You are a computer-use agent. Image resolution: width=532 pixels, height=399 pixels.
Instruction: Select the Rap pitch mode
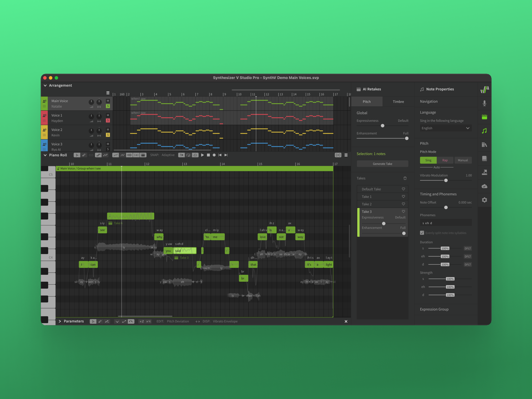(x=445, y=160)
